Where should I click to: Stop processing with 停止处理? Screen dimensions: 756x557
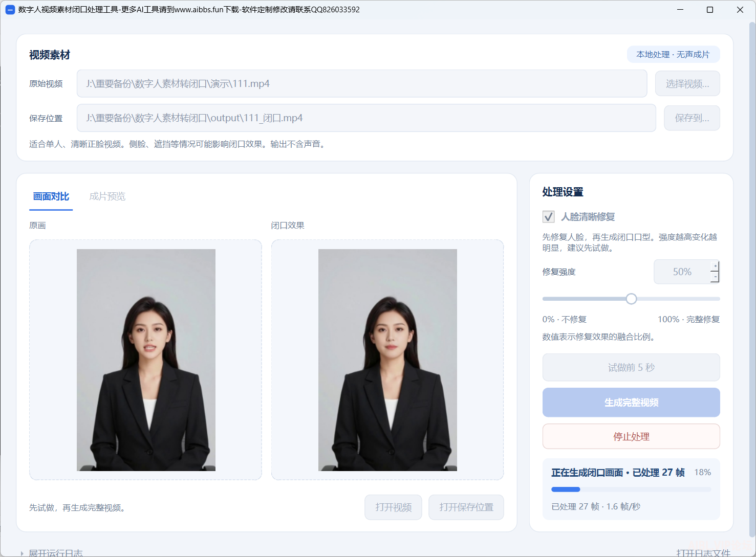point(631,437)
